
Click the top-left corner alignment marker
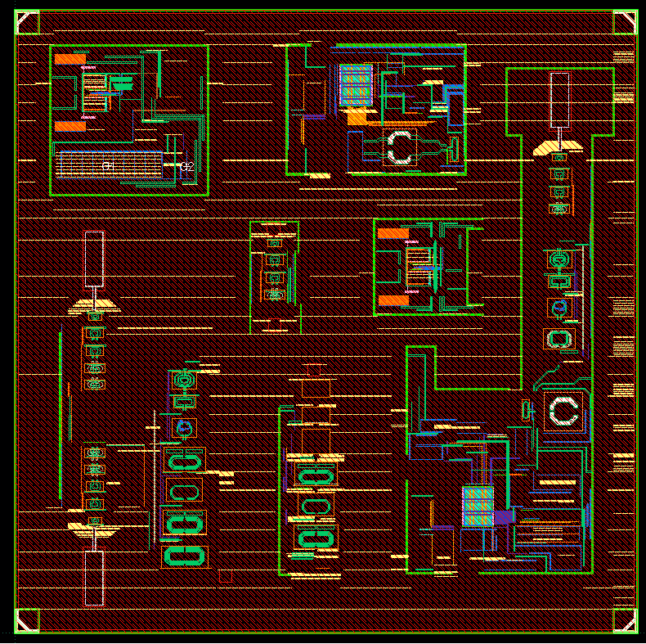[28, 23]
